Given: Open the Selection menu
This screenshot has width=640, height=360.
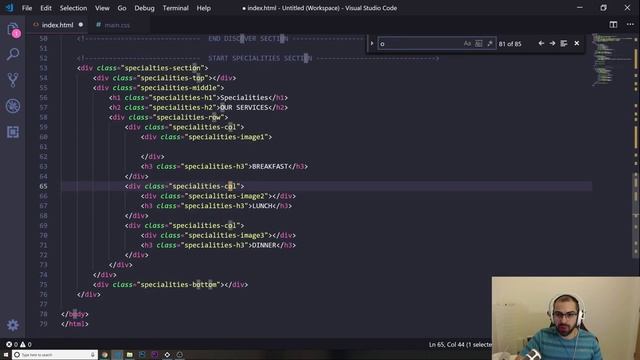Looking at the screenshot, I should coord(73,8).
